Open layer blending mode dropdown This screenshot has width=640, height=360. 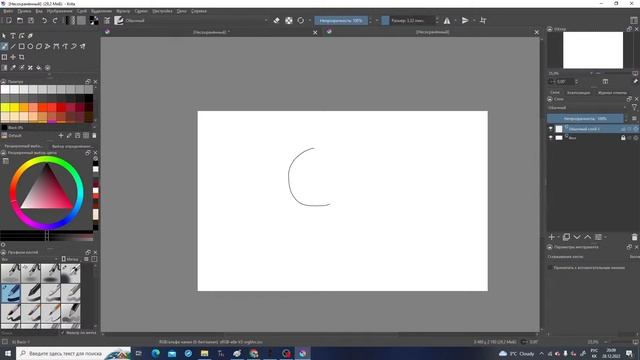[587, 108]
